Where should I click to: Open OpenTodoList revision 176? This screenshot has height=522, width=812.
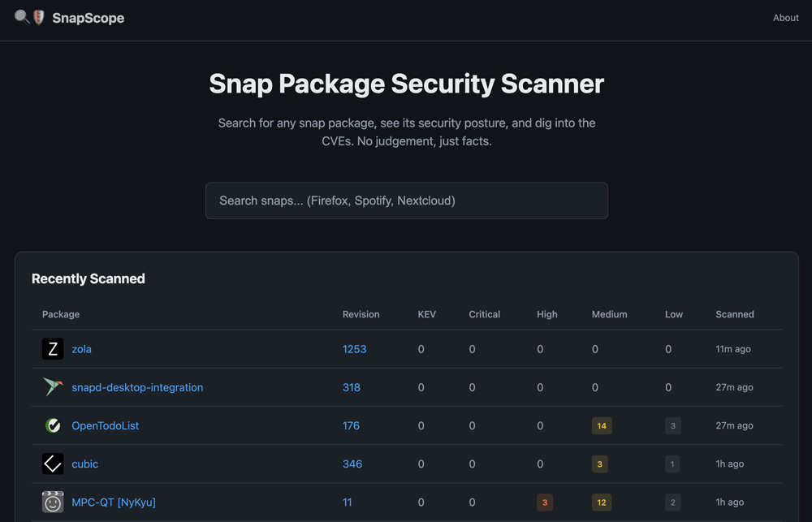(351, 425)
